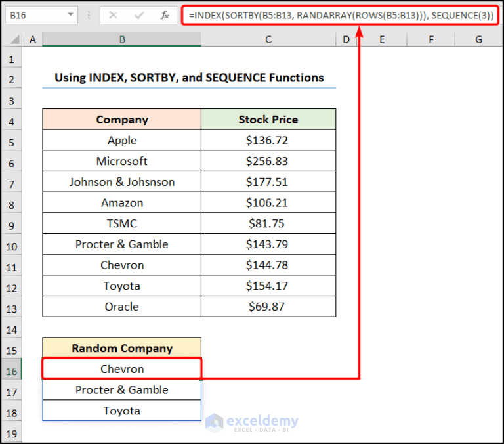This screenshot has width=504, height=444.
Task: Select column A header
Action: click(32, 39)
